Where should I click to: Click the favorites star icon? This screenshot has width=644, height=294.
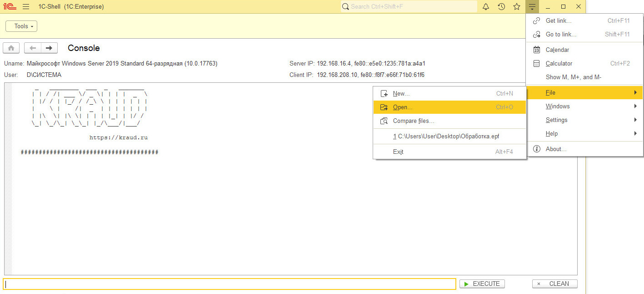517,7
